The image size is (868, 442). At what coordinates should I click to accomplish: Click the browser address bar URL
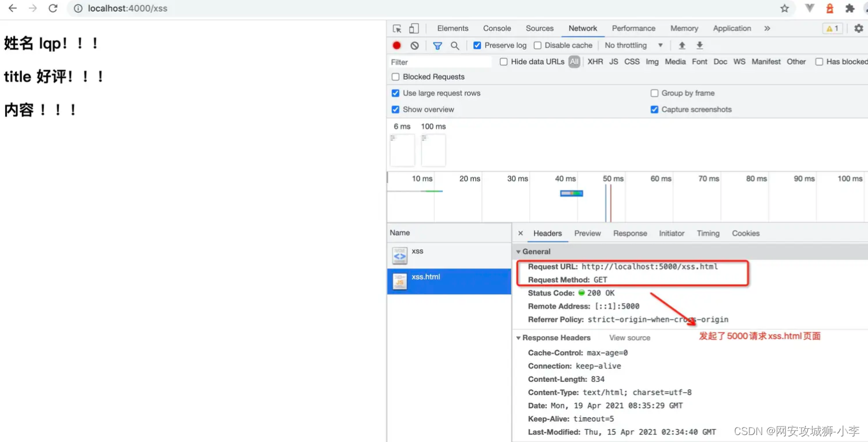click(x=128, y=9)
